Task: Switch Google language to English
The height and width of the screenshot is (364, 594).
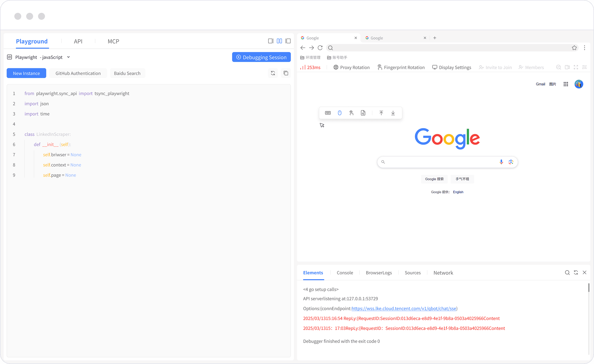Action: coord(458,192)
